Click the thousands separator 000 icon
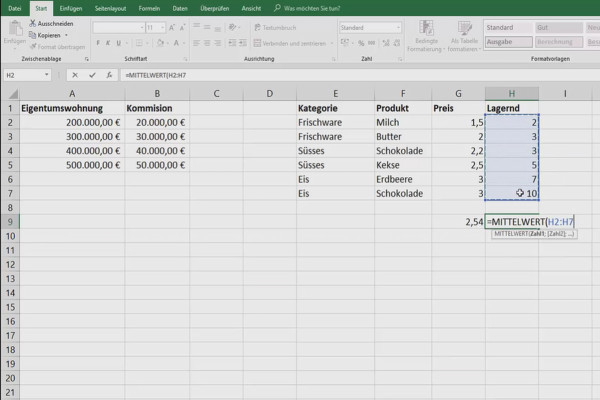Screen dimensions: 600x400 pos(372,43)
